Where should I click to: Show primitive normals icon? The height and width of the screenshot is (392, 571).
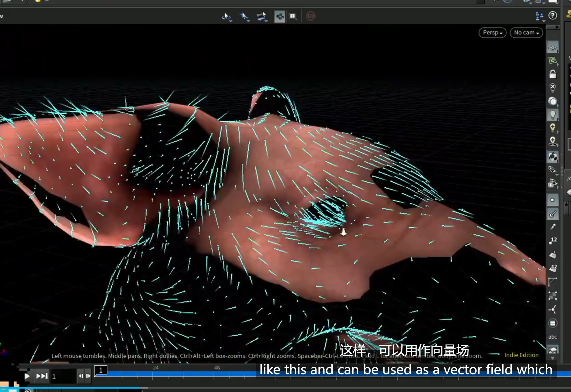point(553,255)
